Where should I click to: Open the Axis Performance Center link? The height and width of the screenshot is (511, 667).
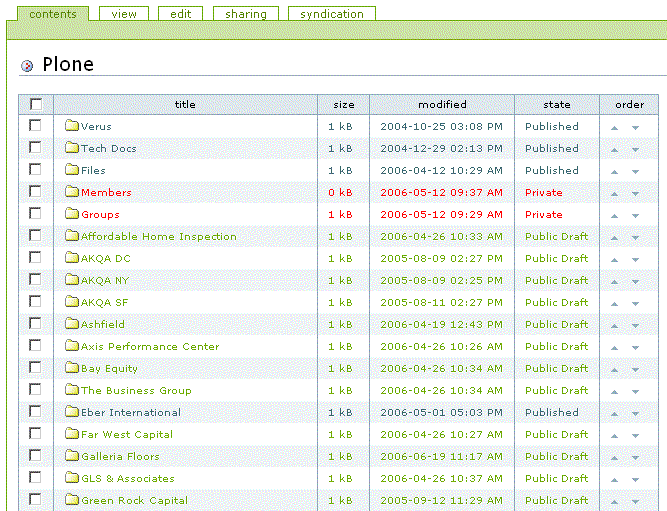point(149,347)
